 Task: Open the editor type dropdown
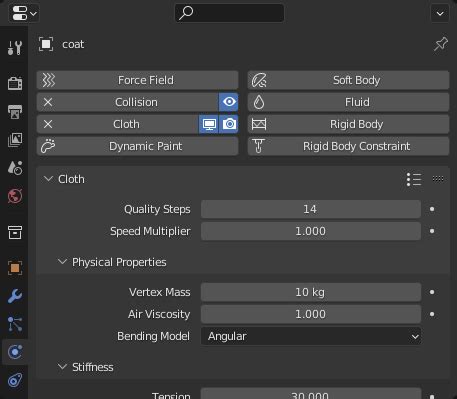click(x=24, y=13)
